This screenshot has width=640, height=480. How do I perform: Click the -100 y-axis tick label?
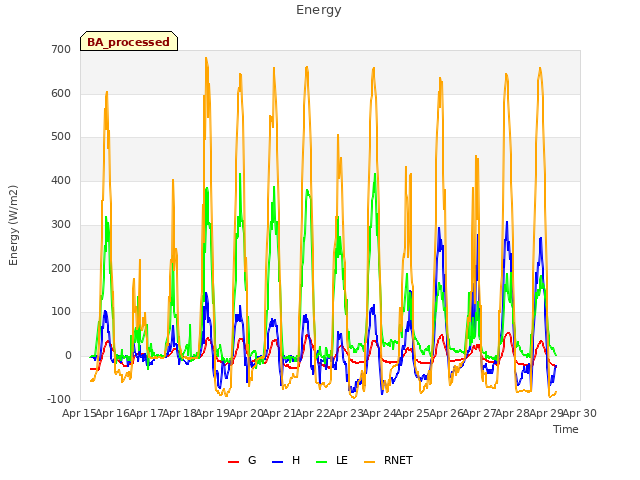pyautogui.click(x=59, y=400)
